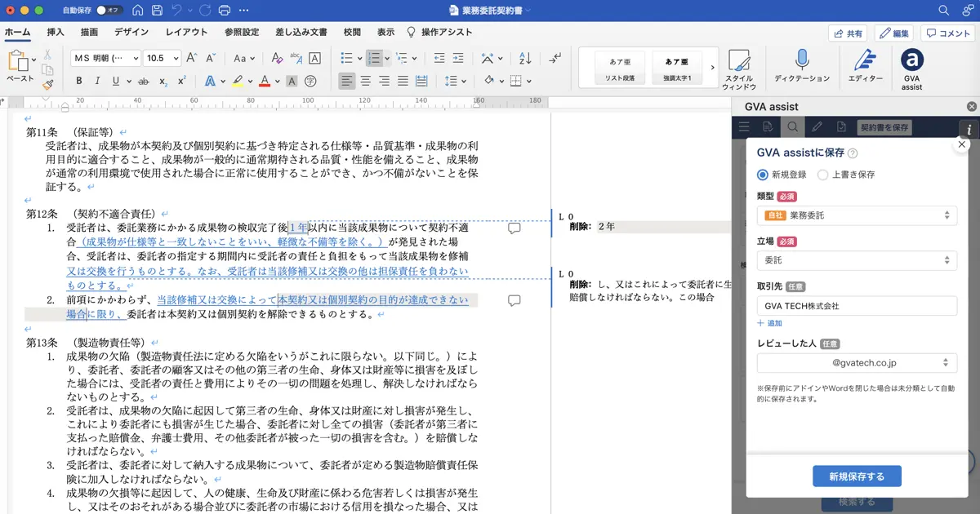Decrease the paragraph indent

pos(439,58)
